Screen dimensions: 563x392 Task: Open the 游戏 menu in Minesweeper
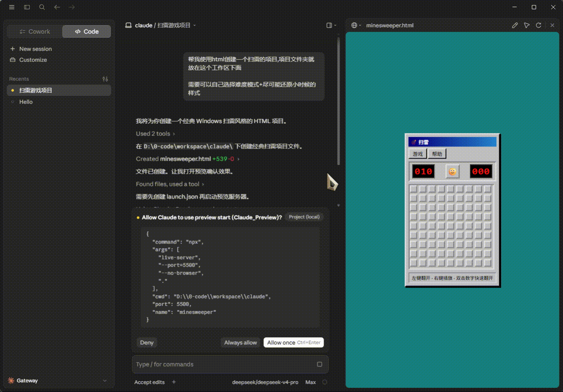coord(417,154)
